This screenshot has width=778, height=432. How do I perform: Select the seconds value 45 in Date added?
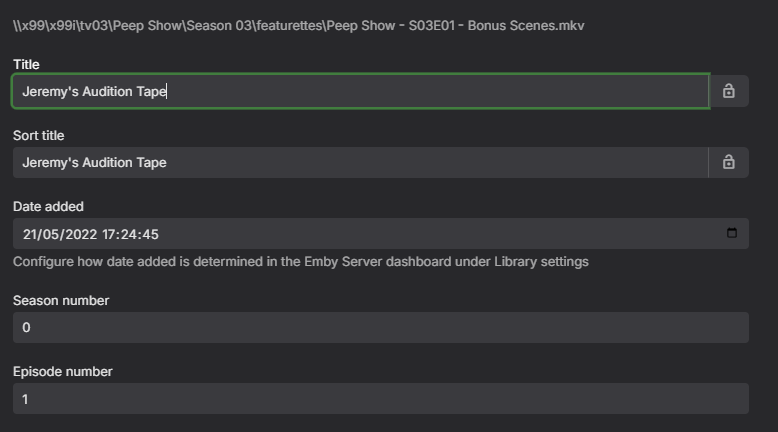pos(149,234)
